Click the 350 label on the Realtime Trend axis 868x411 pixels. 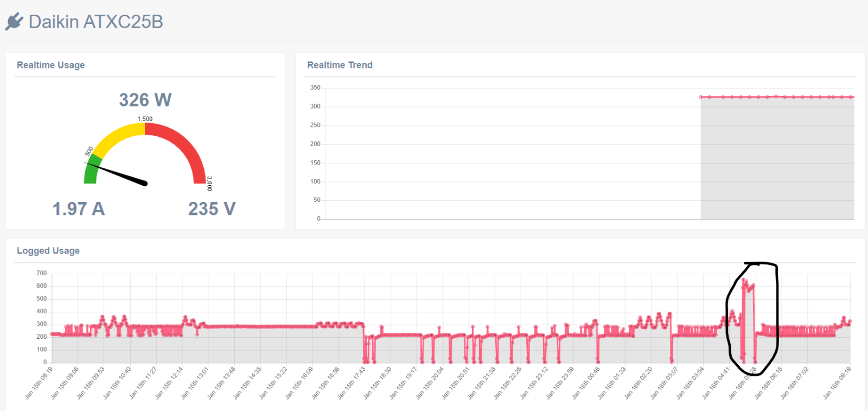[315, 87]
